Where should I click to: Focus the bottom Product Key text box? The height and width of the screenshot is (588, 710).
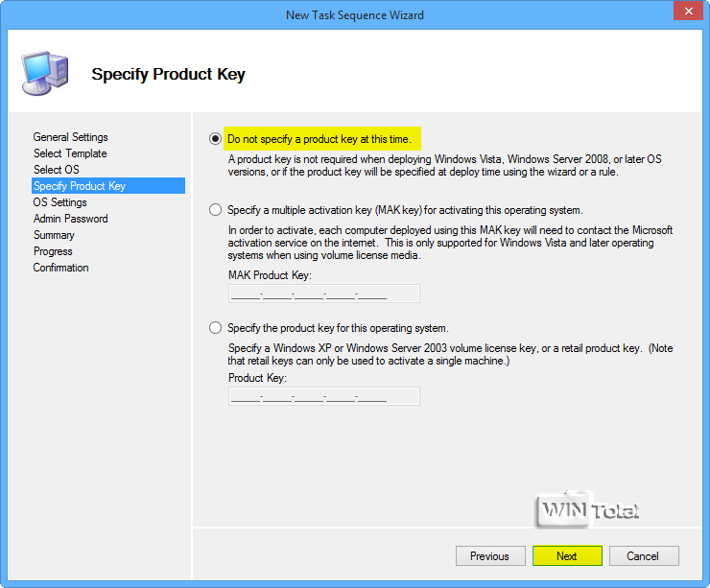(x=323, y=396)
